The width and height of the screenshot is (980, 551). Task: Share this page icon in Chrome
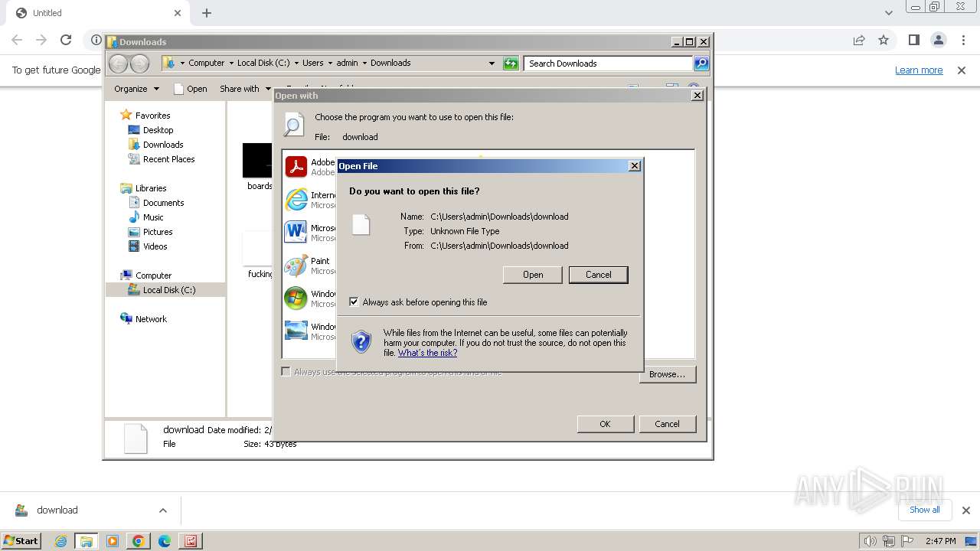tap(859, 40)
